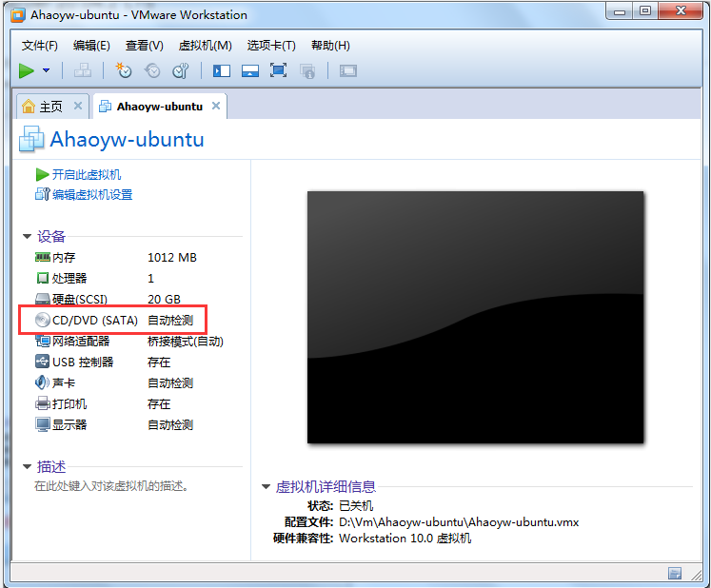Collapse the 虚拟机详细信息 section

point(267,487)
